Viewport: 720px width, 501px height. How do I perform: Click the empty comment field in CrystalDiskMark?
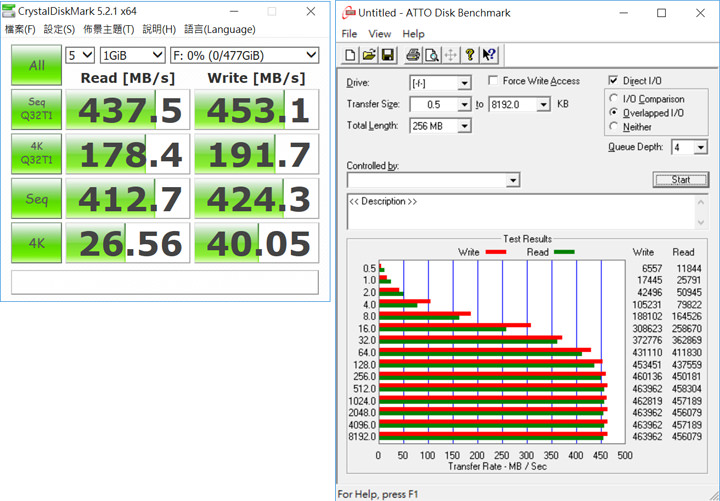(165, 282)
